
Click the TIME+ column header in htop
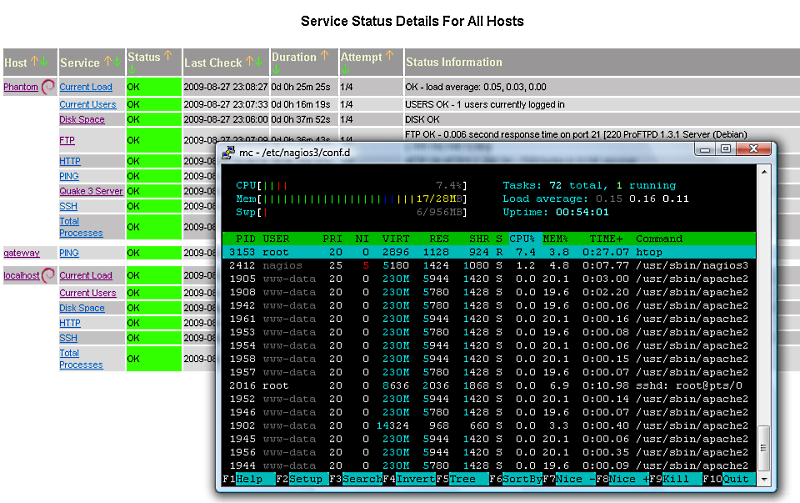[x=606, y=239]
